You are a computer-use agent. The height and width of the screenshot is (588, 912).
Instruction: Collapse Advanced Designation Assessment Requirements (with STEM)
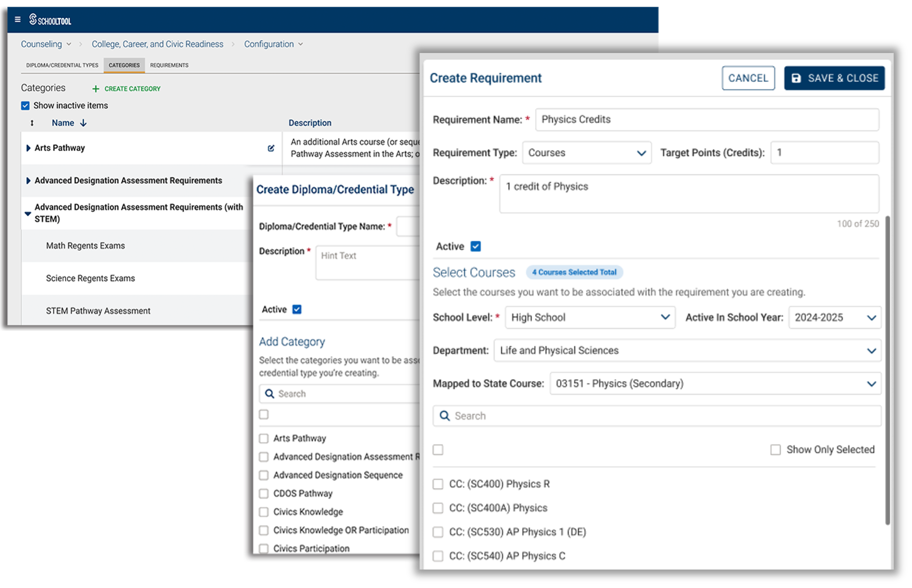coord(28,213)
